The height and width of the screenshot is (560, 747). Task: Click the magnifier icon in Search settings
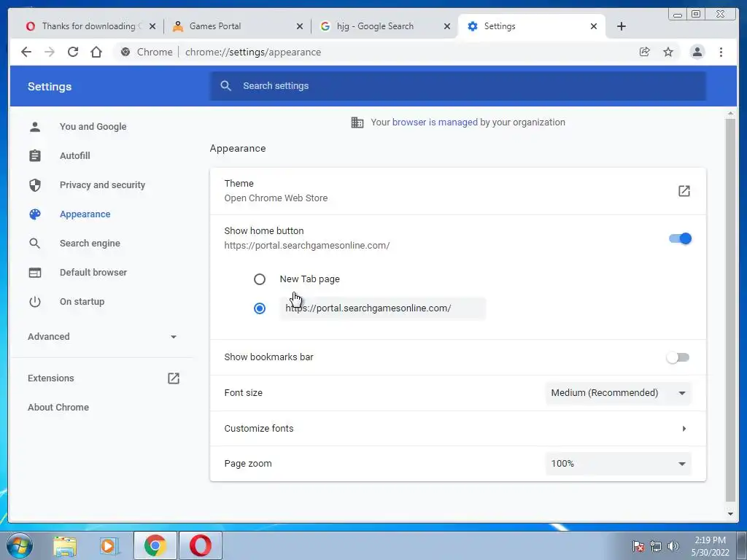pos(226,86)
